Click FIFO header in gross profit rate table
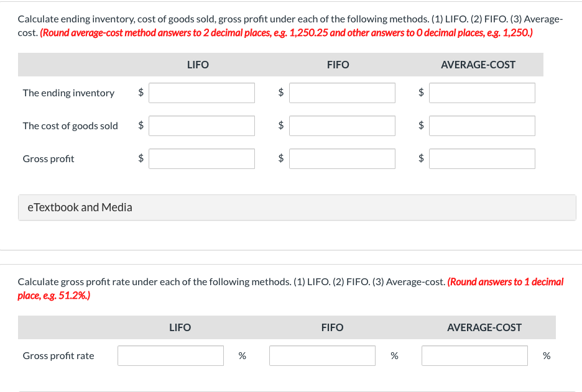 pyautogui.click(x=332, y=327)
